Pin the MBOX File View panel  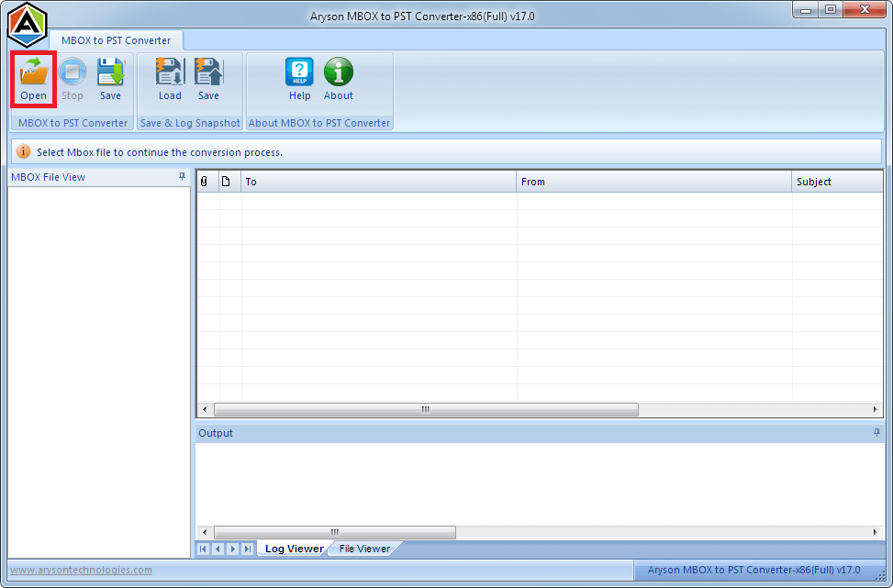point(183,177)
